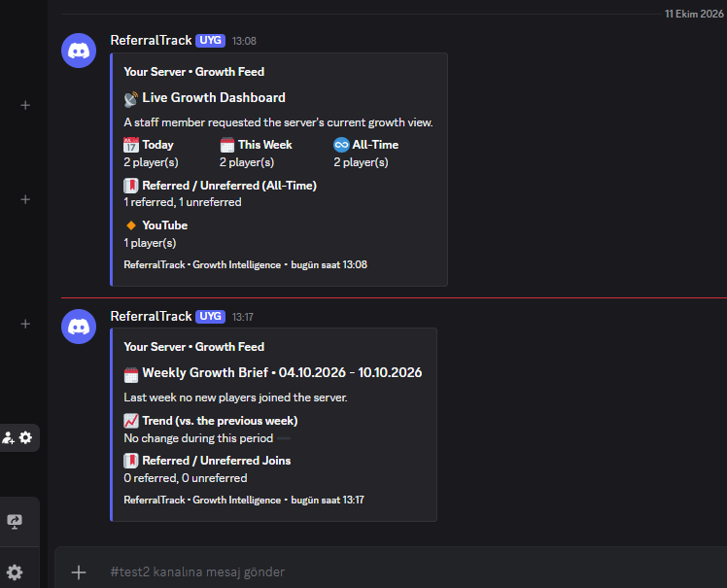Click the footer ending 'bugün saat 13:17'
Image resolution: width=727 pixels, height=588 pixels.
(x=244, y=500)
